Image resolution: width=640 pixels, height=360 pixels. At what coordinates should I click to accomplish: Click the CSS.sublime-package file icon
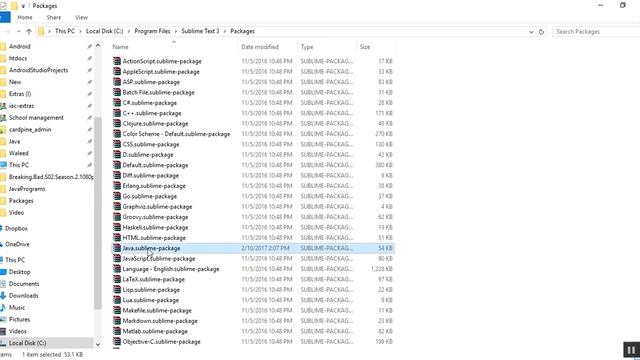point(117,144)
